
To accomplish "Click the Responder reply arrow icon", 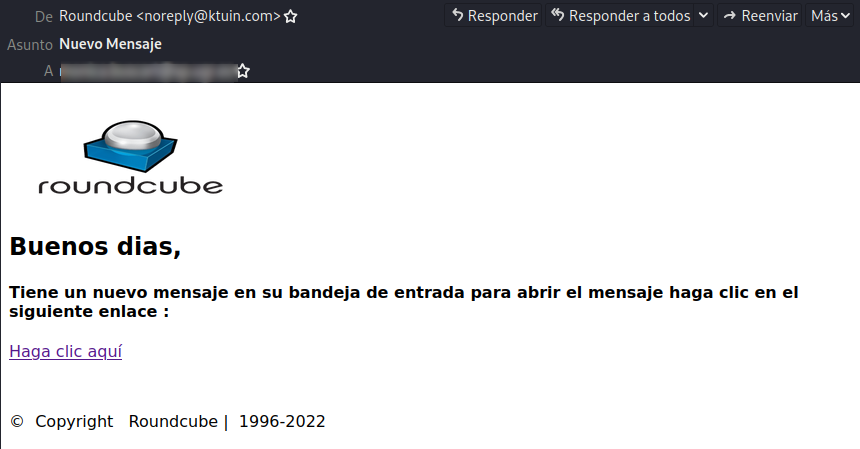I will (x=457, y=15).
